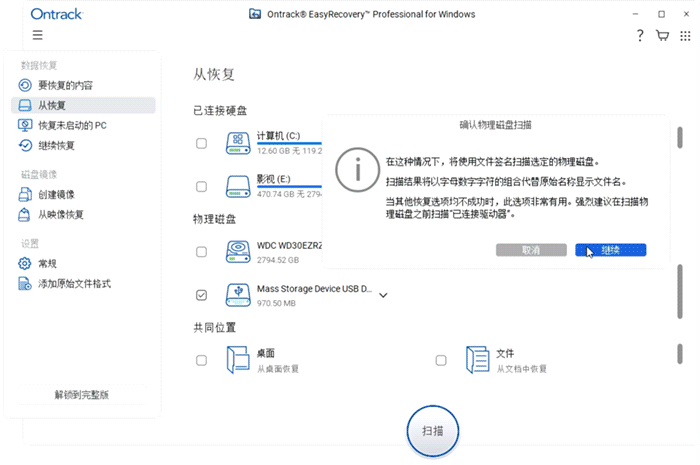Click the 影视 (E:) drive icon

pyautogui.click(x=238, y=187)
